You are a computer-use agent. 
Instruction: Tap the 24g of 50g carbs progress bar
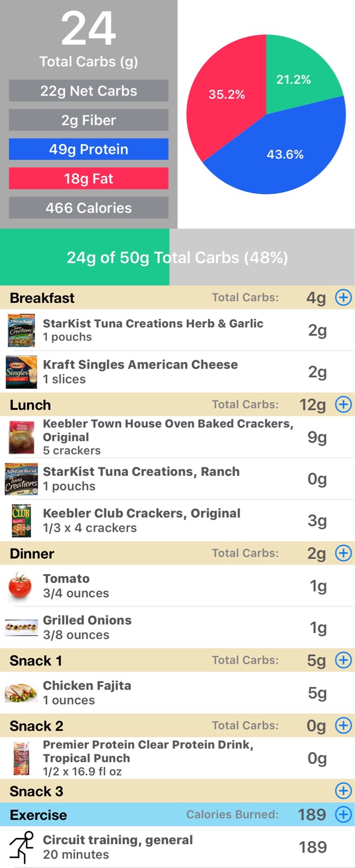pyautogui.click(x=177, y=257)
